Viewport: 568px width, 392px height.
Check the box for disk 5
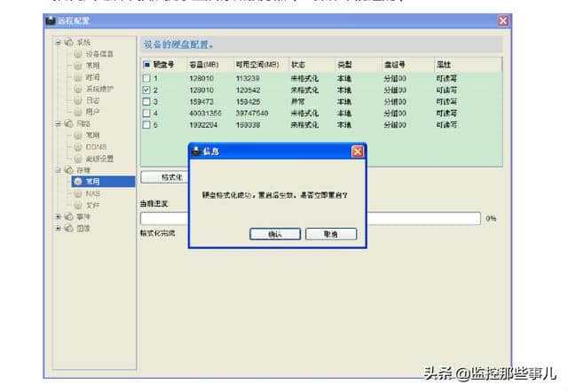point(146,125)
